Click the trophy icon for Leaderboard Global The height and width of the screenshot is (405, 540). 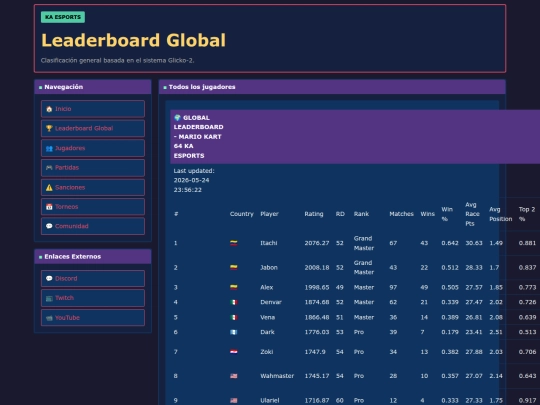pyautogui.click(x=49, y=128)
